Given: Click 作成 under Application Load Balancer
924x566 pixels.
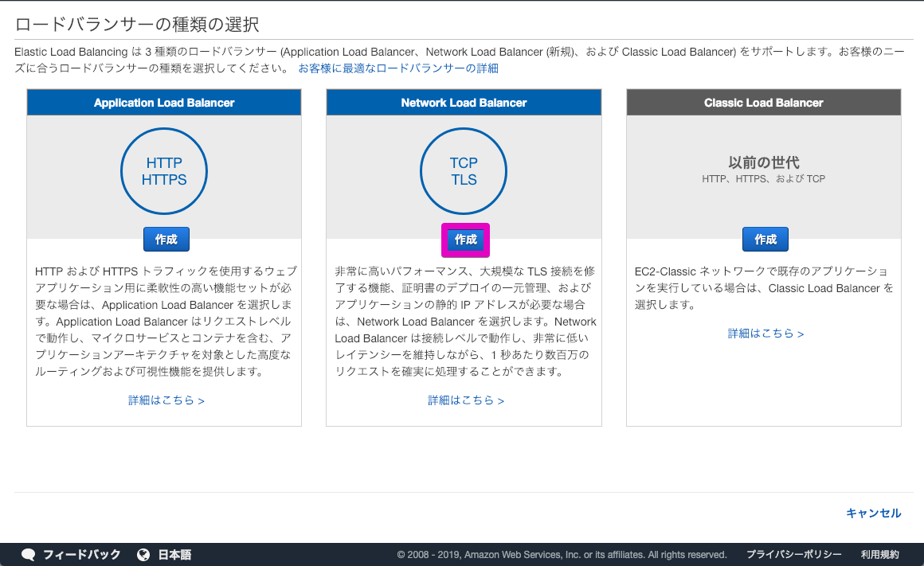Looking at the screenshot, I should tap(164, 239).
